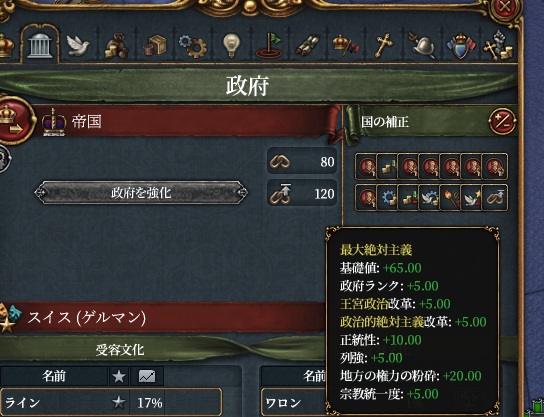Image resolution: width=544 pixels, height=417 pixels.
Task: Open the Stability tab with crown and flag icon
Action: point(345,45)
